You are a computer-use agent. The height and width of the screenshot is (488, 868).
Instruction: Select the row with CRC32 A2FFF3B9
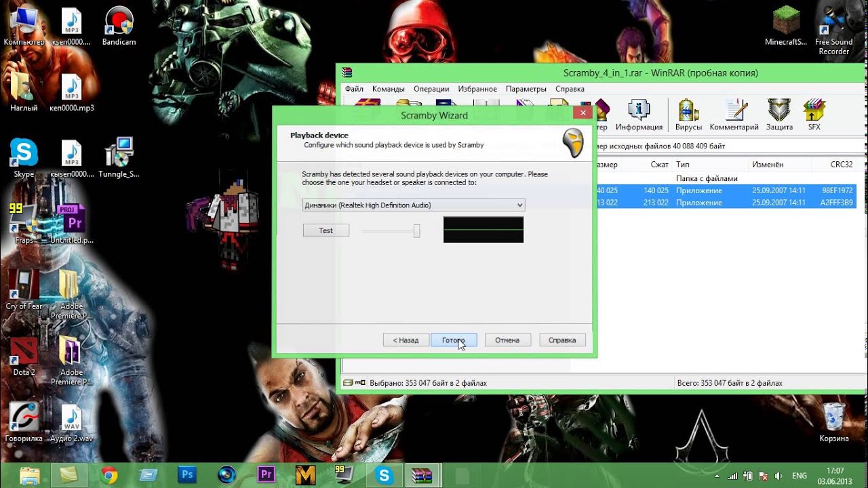coord(726,203)
